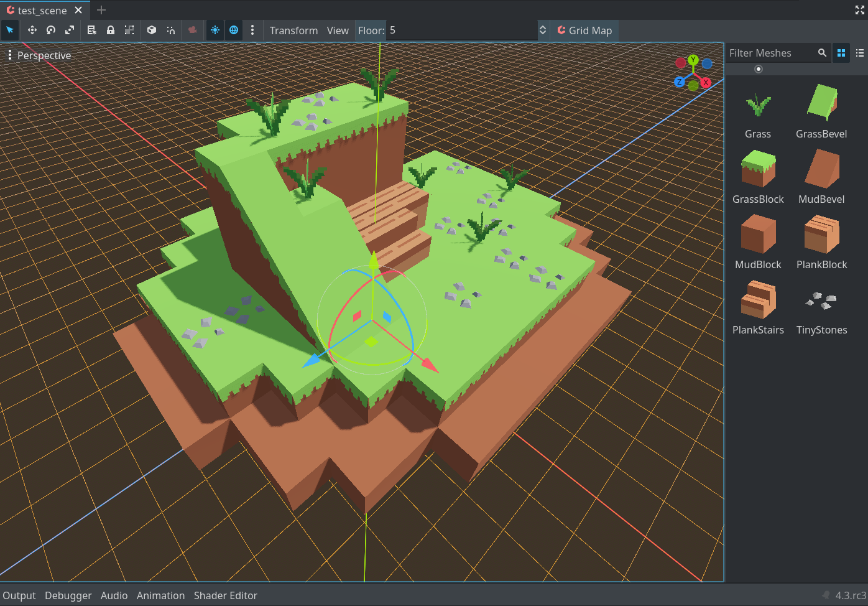Select the GrassBevel mesh item
This screenshot has height=606, width=868.
pyautogui.click(x=821, y=112)
